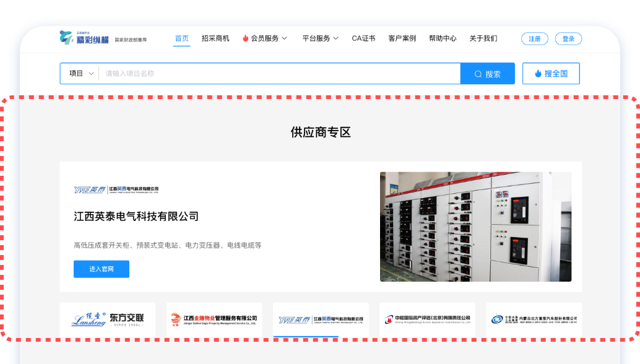Expand the 会员服务 dropdown

[265, 38]
